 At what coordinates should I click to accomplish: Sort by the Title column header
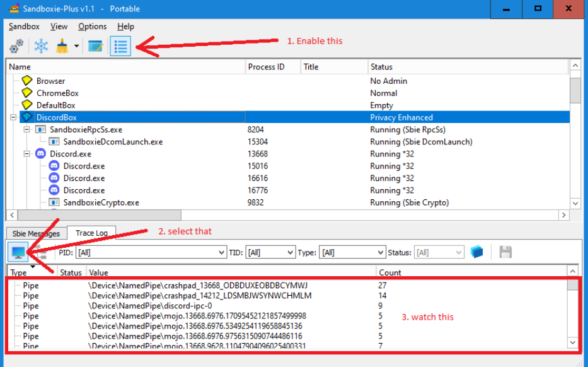334,67
